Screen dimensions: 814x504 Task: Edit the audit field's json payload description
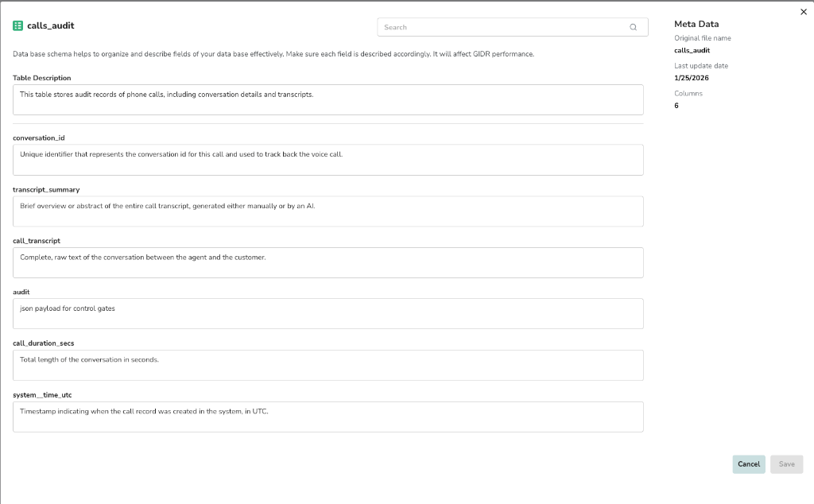327,312
